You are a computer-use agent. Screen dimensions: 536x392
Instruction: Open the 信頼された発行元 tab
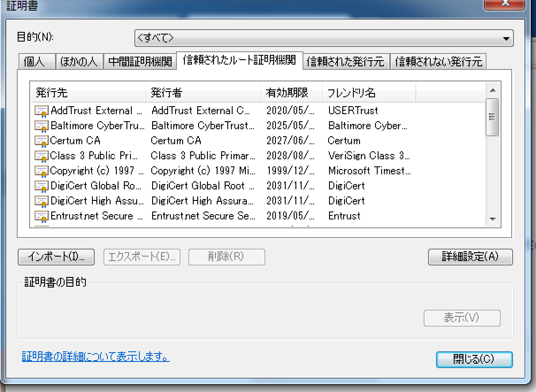coord(346,62)
